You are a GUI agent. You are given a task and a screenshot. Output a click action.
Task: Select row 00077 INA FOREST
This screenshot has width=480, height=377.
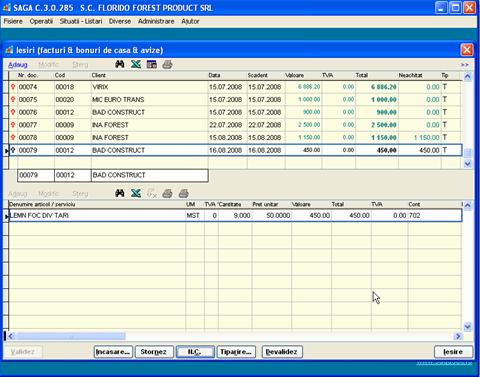tap(235, 125)
